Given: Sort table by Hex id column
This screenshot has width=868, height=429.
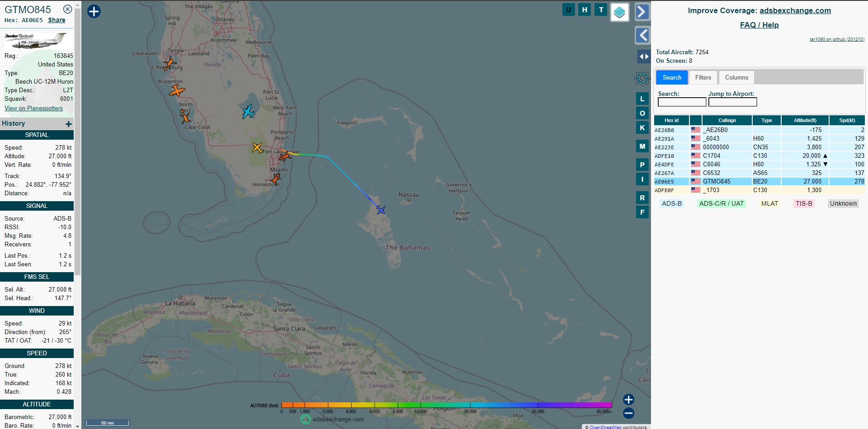Looking at the screenshot, I should point(671,120).
